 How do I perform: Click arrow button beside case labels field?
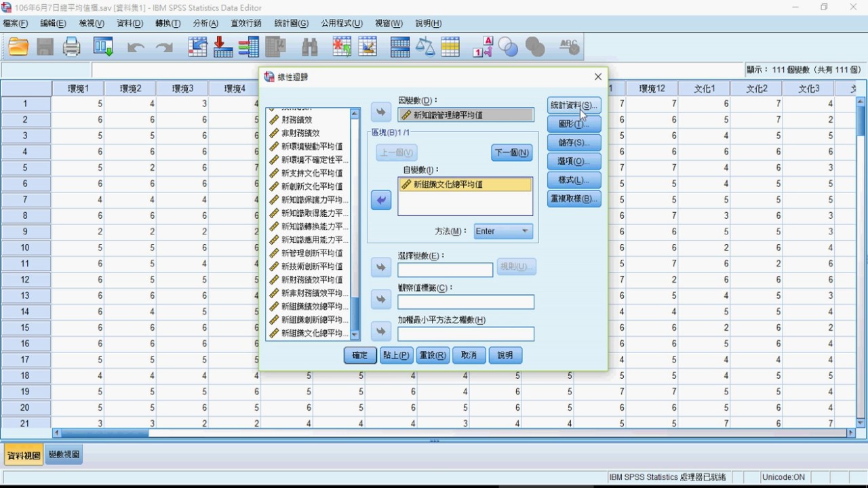[x=381, y=299]
